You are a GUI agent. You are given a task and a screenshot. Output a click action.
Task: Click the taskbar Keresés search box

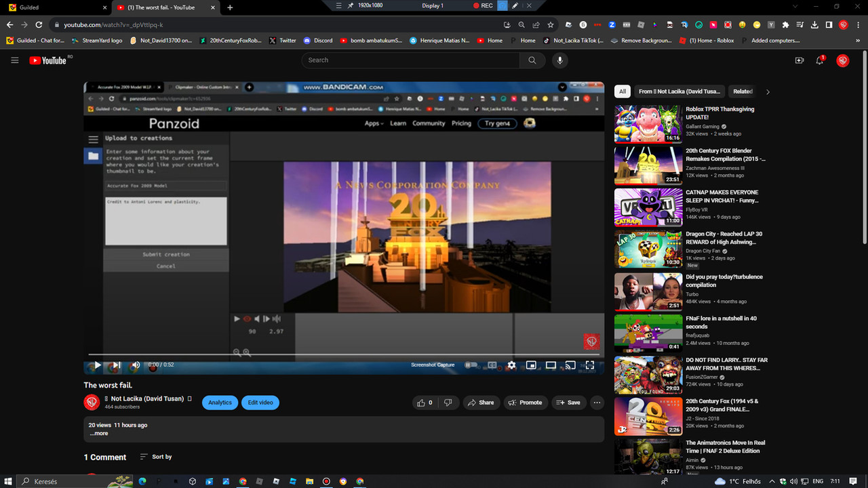click(x=75, y=481)
